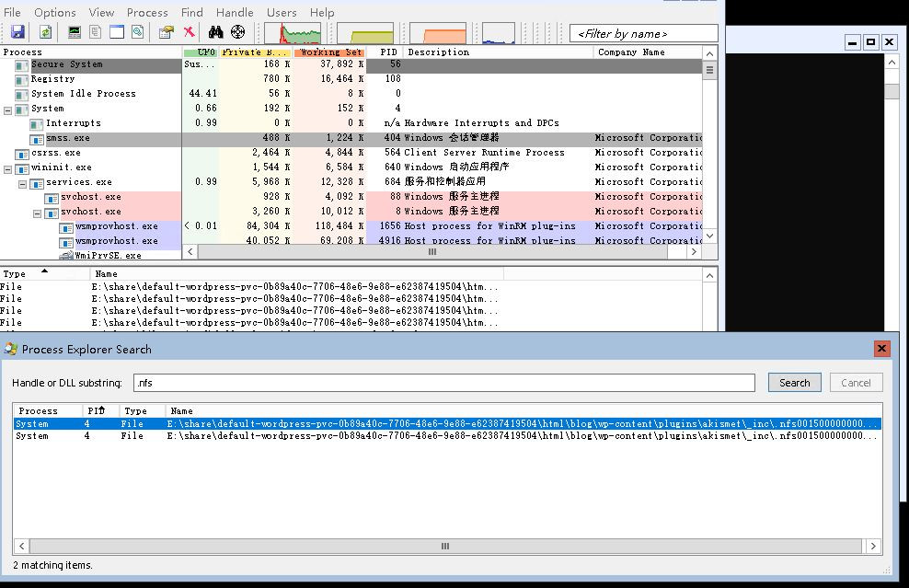Sort lower pane by Type column
Viewport: 909px width, 588px height.
[45, 273]
